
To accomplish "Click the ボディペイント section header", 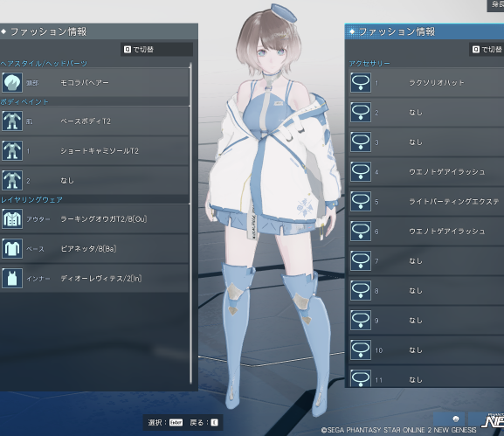I will tap(24, 102).
